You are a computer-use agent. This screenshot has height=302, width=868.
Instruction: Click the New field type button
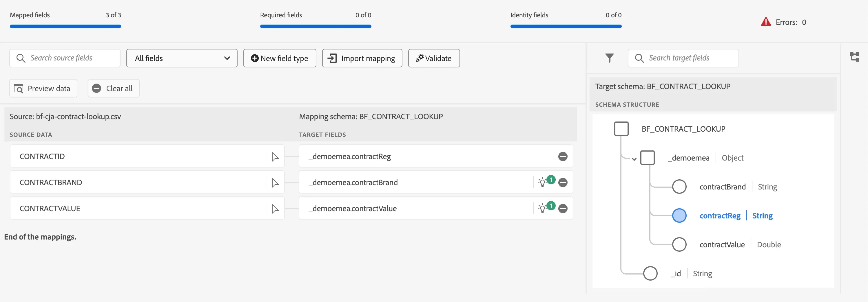pyautogui.click(x=280, y=58)
